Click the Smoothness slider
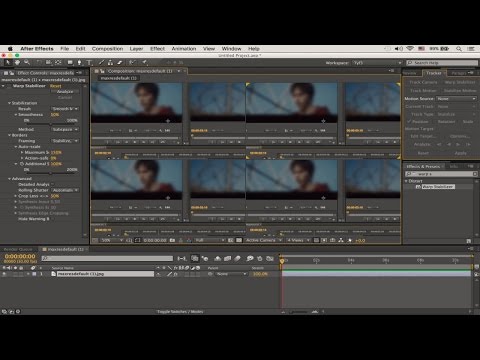 tap(51, 124)
